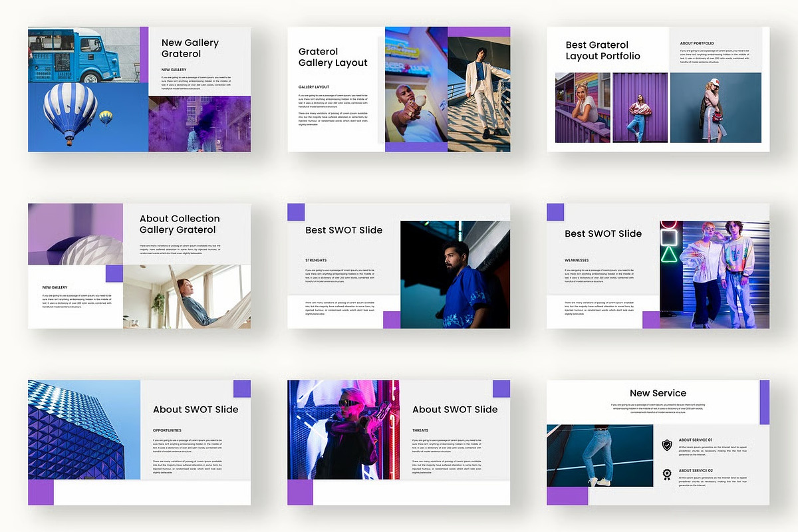The image size is (798, 532).
Task: Select the woman with sunglasses in neon light
Action: [343, 430]
